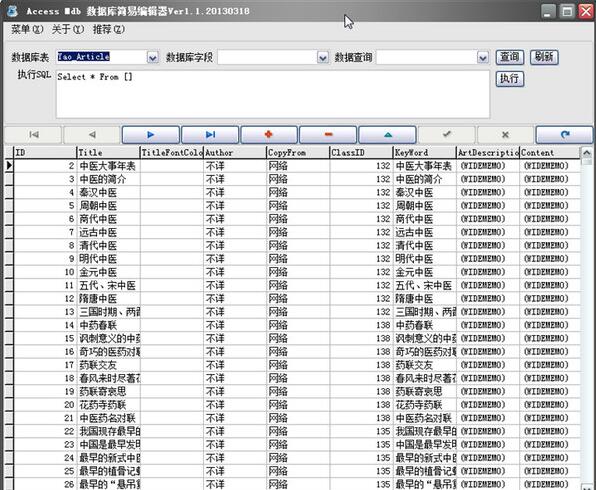Screen dimensions: 596x490
Task: Delete current record with minus button
Action: 328,135
